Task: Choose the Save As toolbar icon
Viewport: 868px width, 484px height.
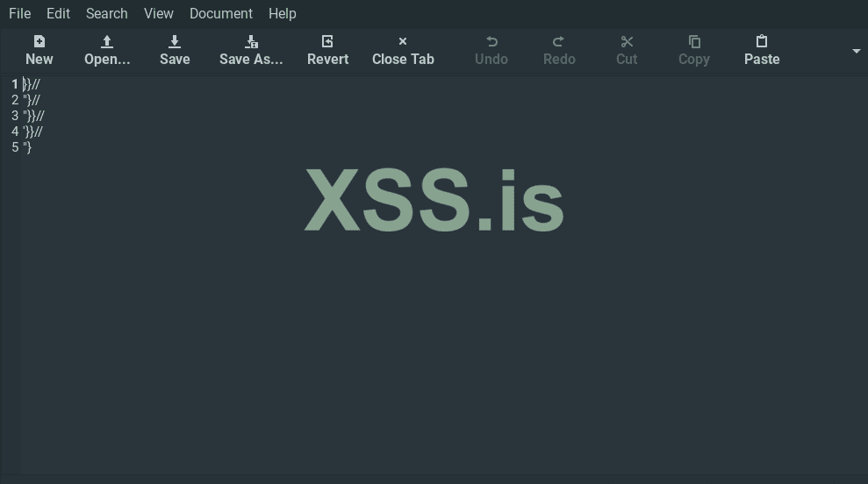Action: pos(251,41)
